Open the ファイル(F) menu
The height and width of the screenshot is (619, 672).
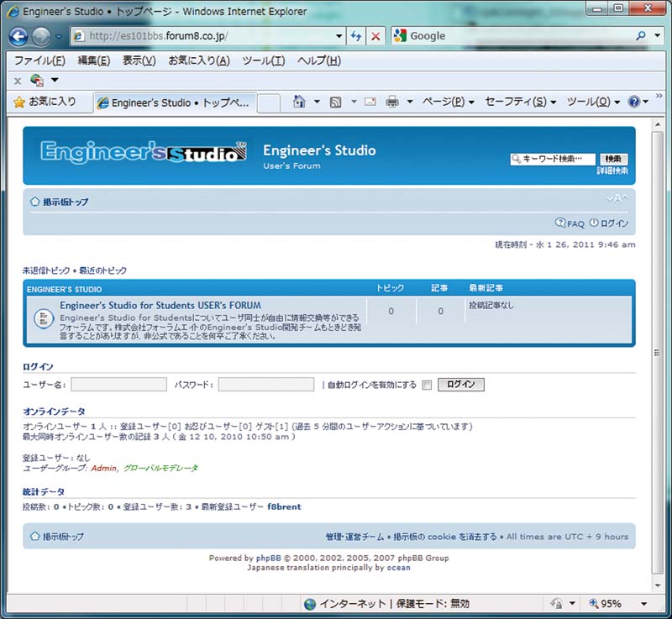tap(39, 60)
